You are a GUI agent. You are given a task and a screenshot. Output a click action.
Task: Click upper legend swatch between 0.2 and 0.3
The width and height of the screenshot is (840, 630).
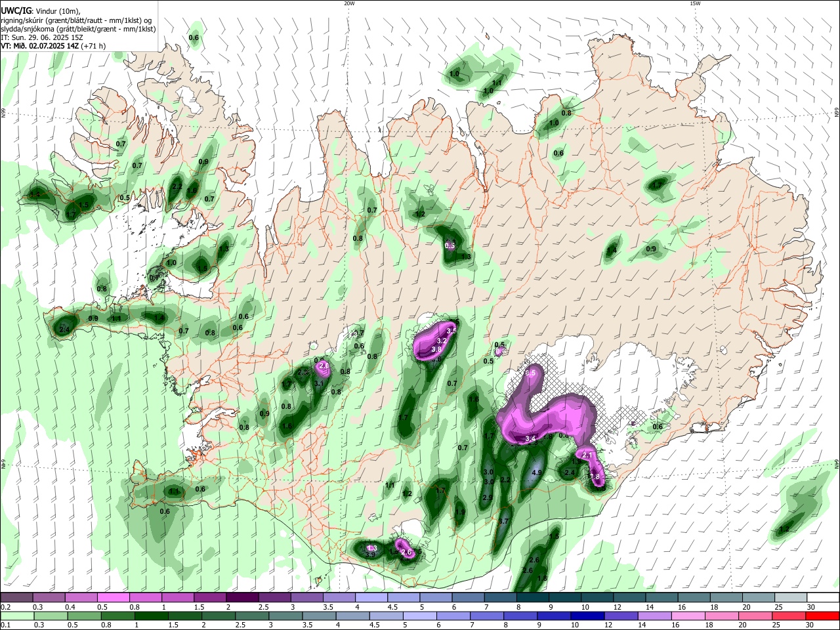coord(16,598)
